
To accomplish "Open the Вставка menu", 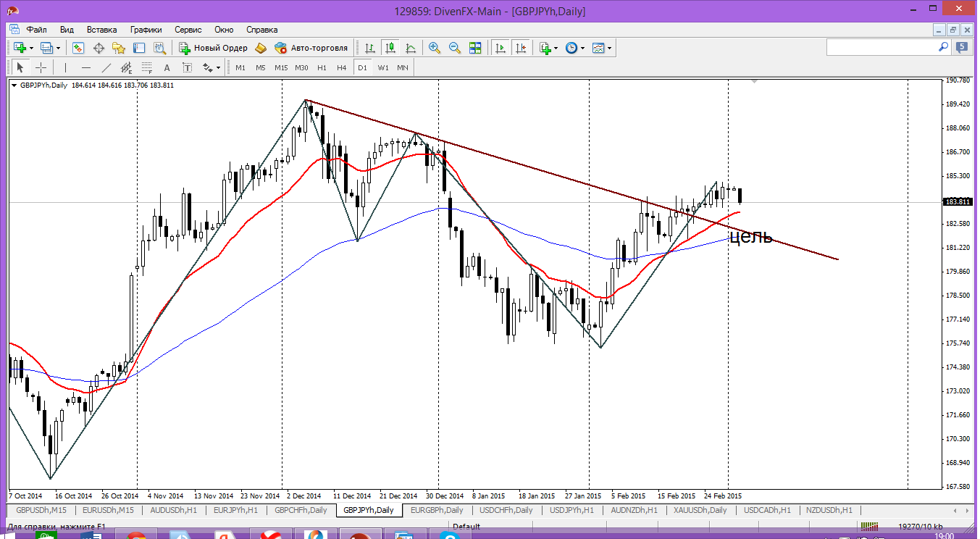I will point(101,30).
